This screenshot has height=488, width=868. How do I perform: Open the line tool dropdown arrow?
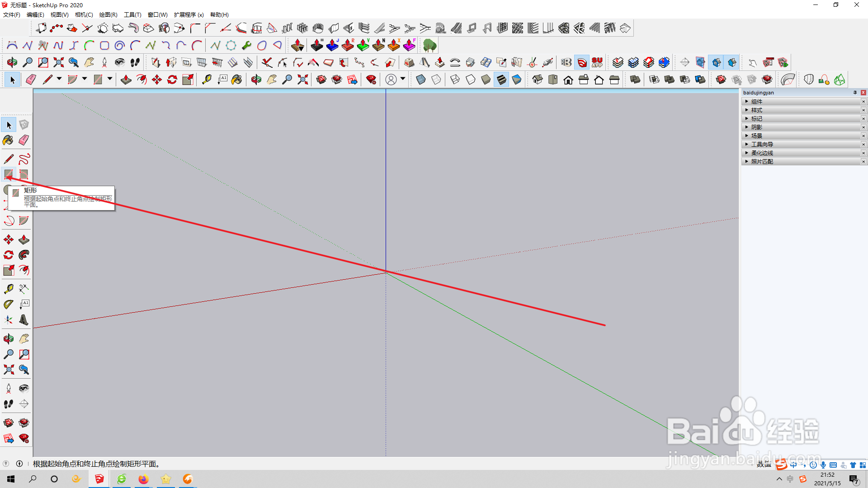pyautogui.click(x=59, y=79)
